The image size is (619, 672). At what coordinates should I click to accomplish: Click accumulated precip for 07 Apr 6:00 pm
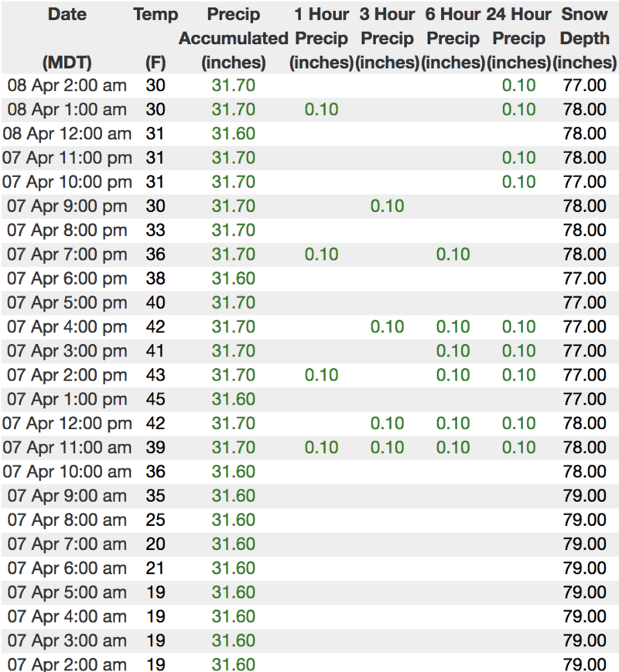(x=234, y=278)
